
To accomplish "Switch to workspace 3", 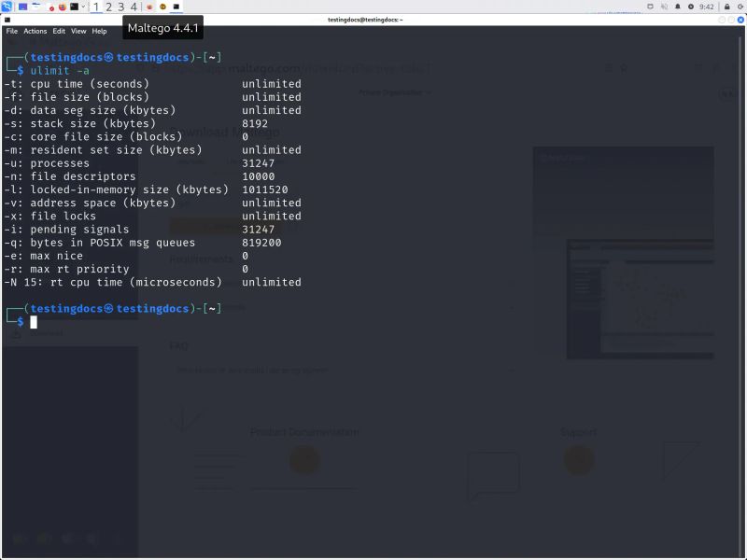I will click(121, 5).
